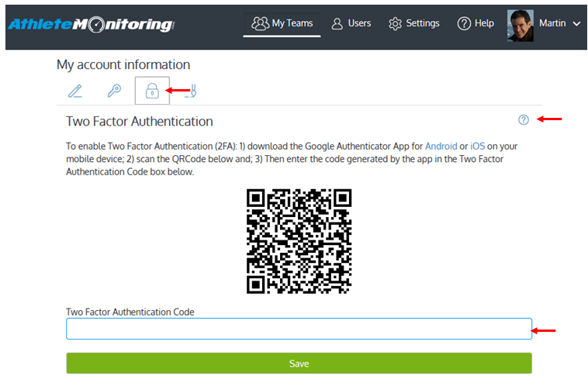The image size is (588, 390).
Task: Click the AthleteMonitoring logo
Action: point(91,24)
